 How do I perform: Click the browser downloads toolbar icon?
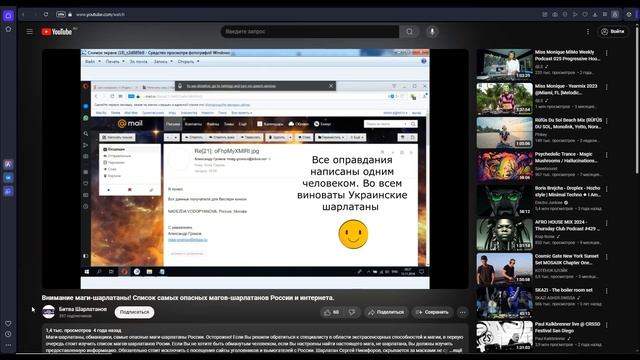coord(595,14)
